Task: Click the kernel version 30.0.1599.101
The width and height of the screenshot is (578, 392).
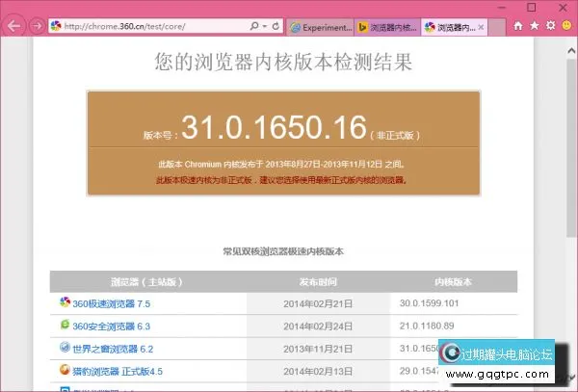Action: coord(429,303)
